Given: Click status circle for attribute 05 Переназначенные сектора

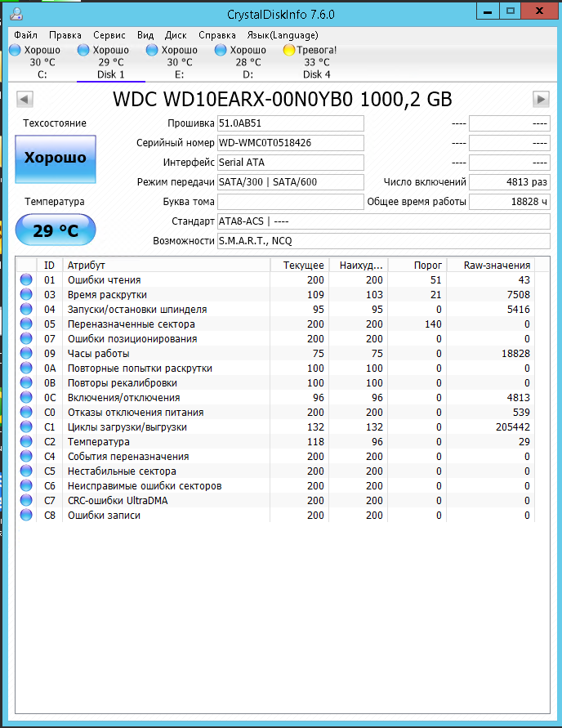Looking at the screenshot, I should (26, 324).
